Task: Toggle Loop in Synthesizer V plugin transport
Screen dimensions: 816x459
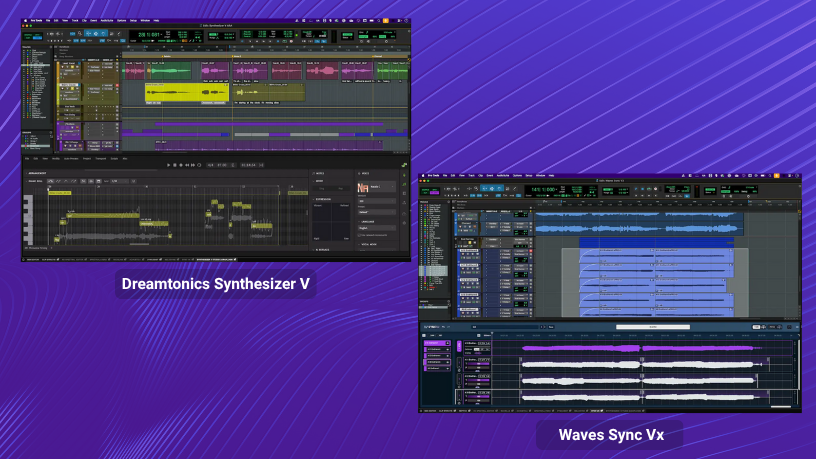Action: pos(199,165)
